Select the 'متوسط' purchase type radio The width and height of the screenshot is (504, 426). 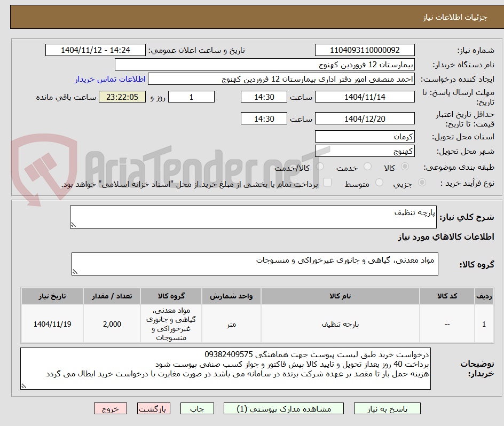click(379, 183)
